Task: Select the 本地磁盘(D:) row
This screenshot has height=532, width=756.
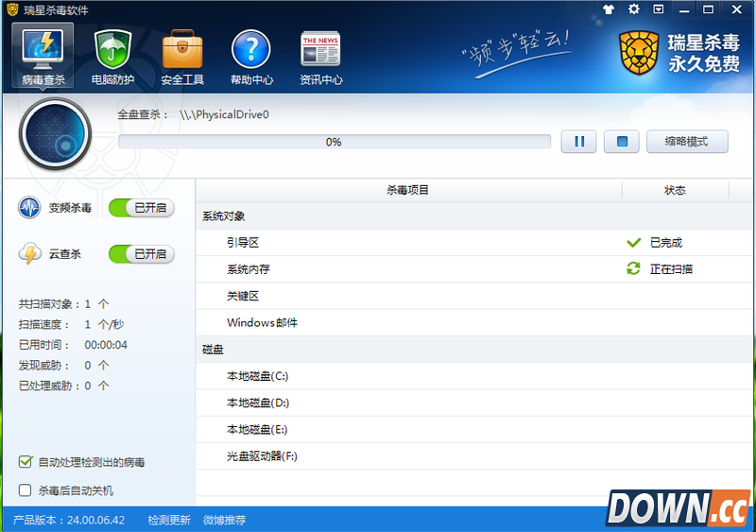Action: pyautogui.click(x=474, y=403)
